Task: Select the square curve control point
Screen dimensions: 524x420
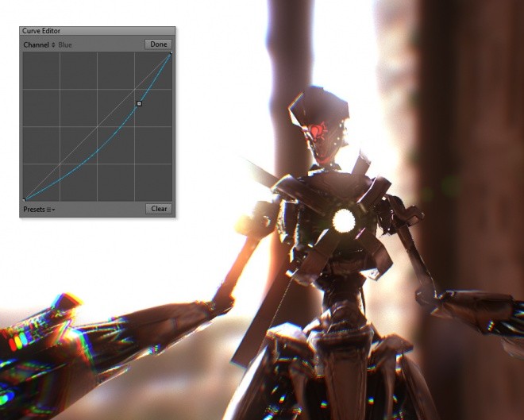Action: [x=140, y=103]
